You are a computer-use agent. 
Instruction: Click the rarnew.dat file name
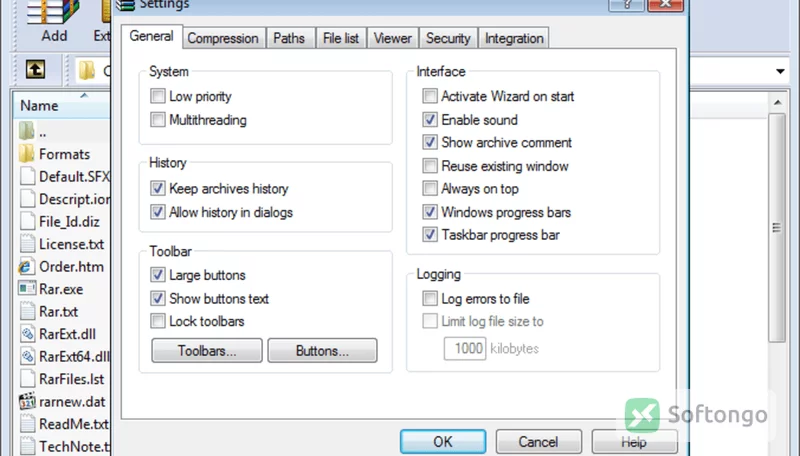tap(72, 402)
